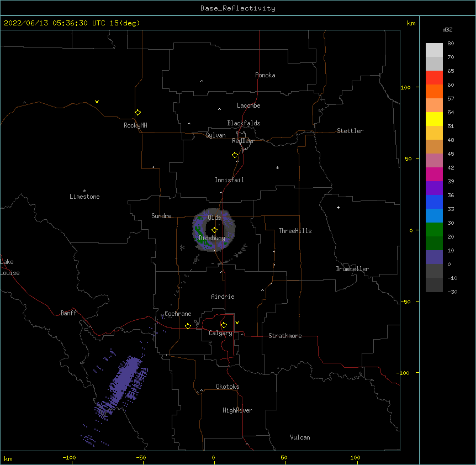Click the purple 39–36 dBZ legend swatch
Viewport: 476px width, 465px height.
tap(434, 188)
